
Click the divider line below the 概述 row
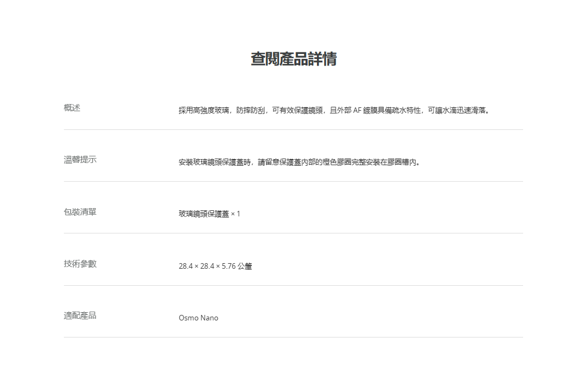[x=293, y=130]
